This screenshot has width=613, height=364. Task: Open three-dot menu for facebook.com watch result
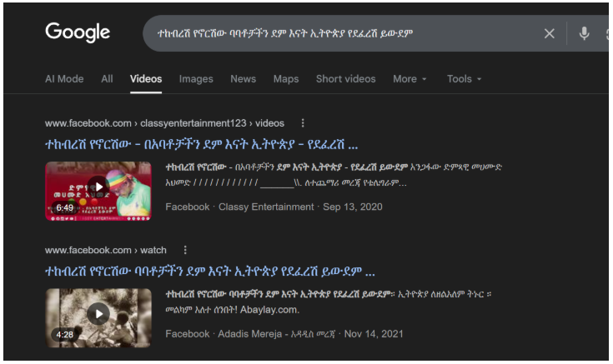(185, 250)
